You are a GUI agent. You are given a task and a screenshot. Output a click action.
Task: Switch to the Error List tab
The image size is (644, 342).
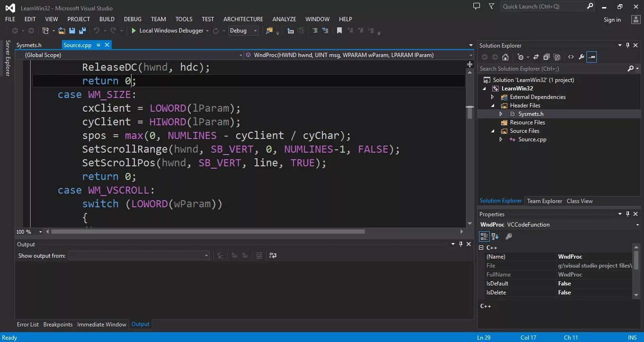pos(28,325)
